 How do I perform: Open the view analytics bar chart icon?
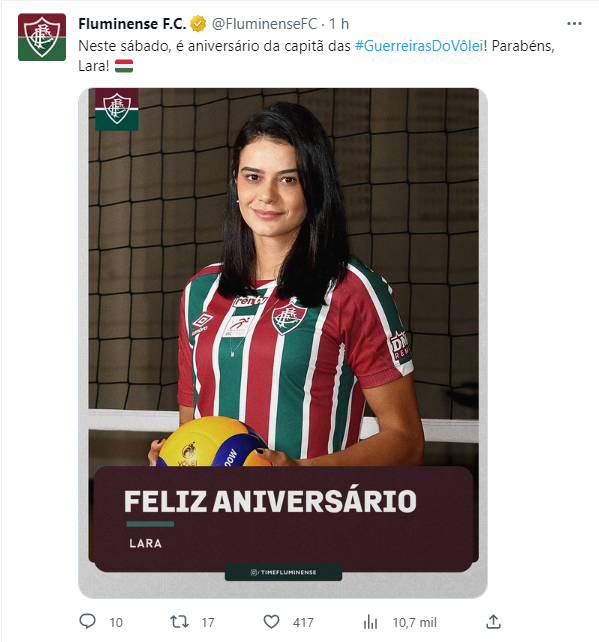coord(370,622)
